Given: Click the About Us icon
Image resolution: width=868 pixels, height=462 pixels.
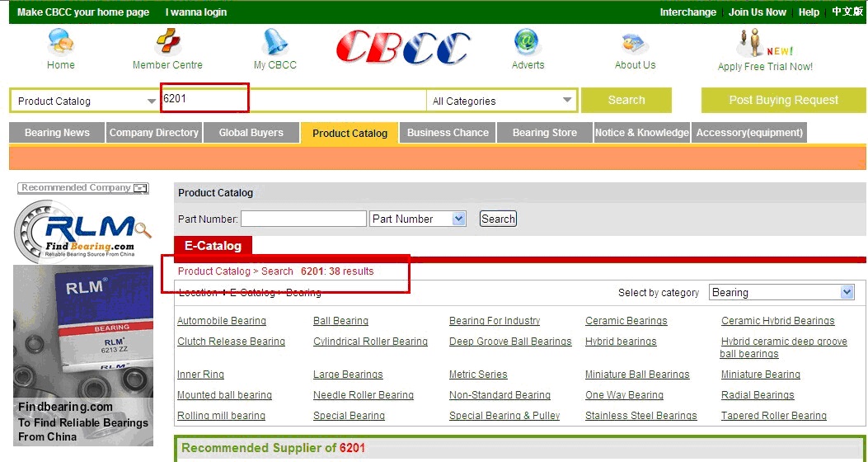Looking at the screenshot, I should pos(635,43).
